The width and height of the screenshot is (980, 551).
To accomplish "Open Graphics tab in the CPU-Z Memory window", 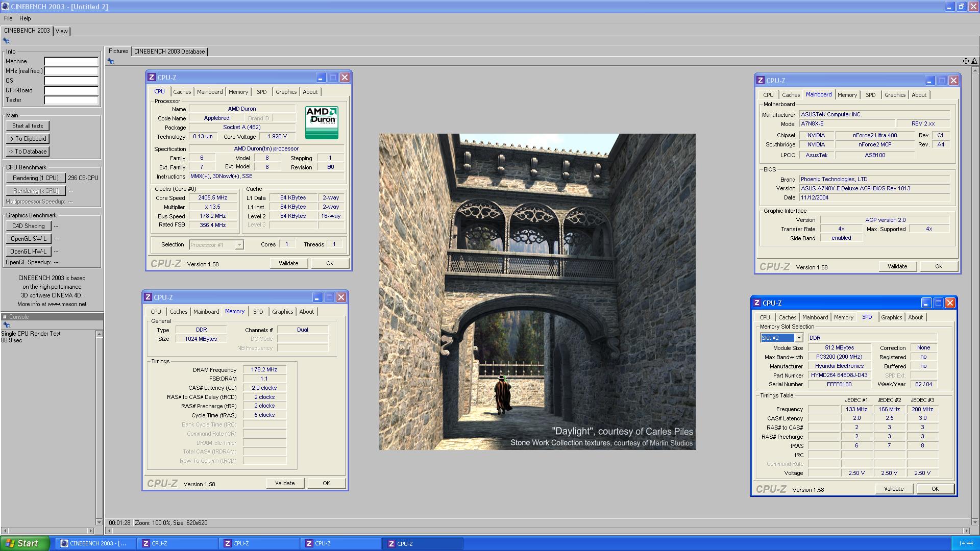I will tap(283, 312).
